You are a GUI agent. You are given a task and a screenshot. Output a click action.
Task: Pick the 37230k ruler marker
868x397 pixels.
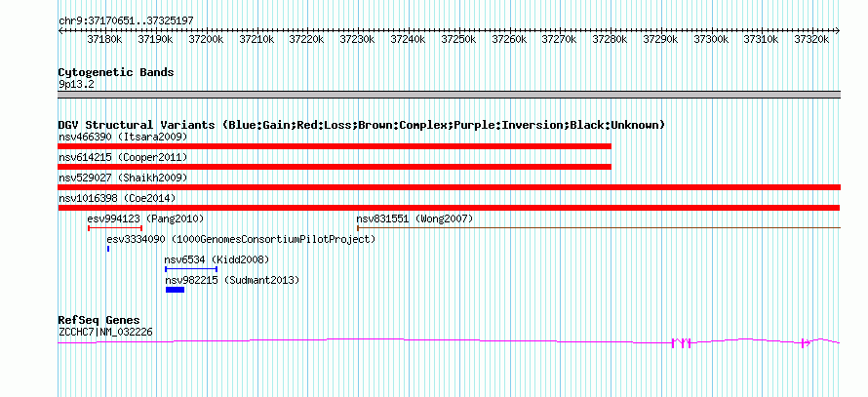click(x=358, y=39)
